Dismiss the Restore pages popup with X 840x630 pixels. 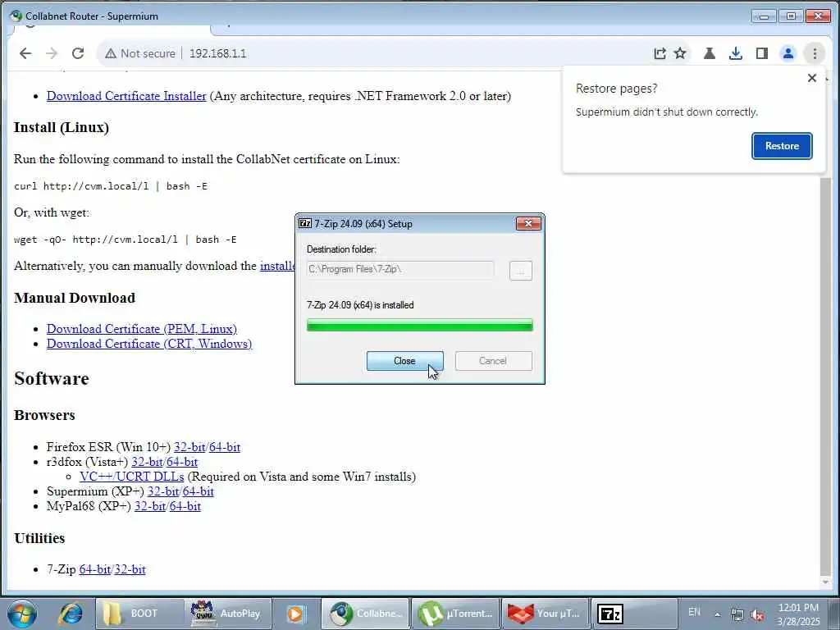pos(812,78)
